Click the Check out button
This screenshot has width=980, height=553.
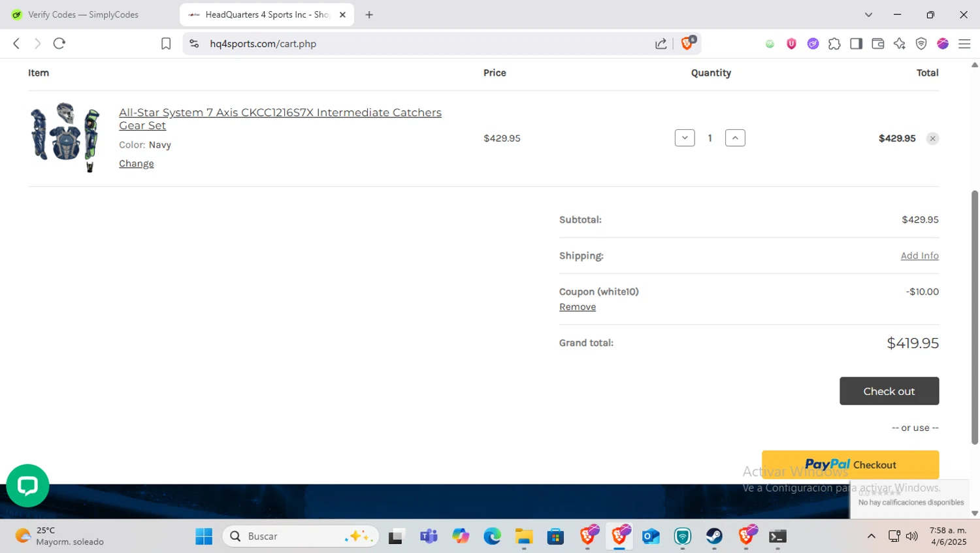tap(889, 391)
